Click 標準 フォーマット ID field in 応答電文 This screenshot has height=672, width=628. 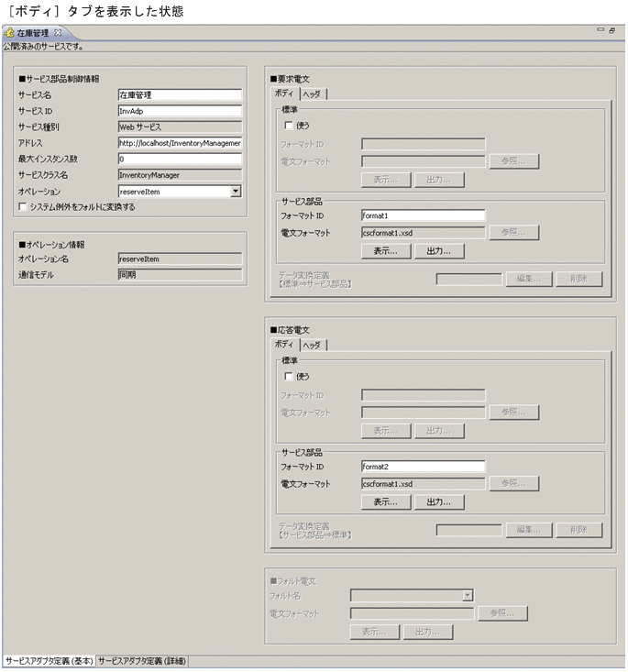424,395
